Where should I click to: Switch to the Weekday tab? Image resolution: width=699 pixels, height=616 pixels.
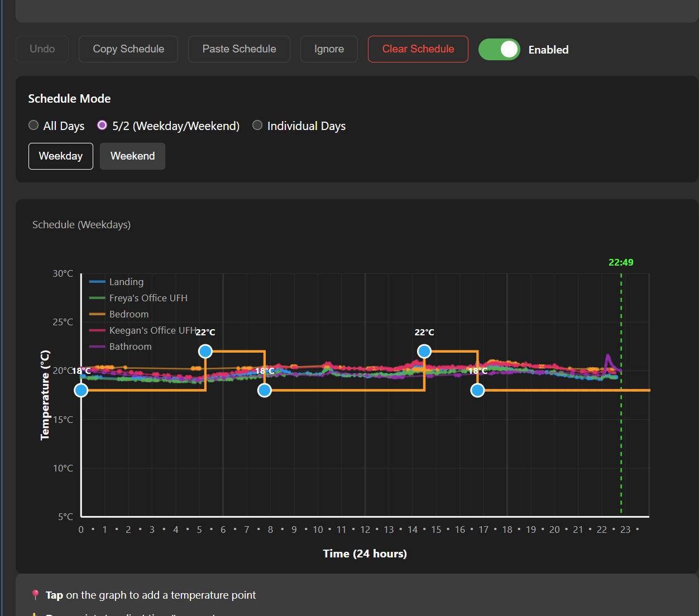point(61,156)
